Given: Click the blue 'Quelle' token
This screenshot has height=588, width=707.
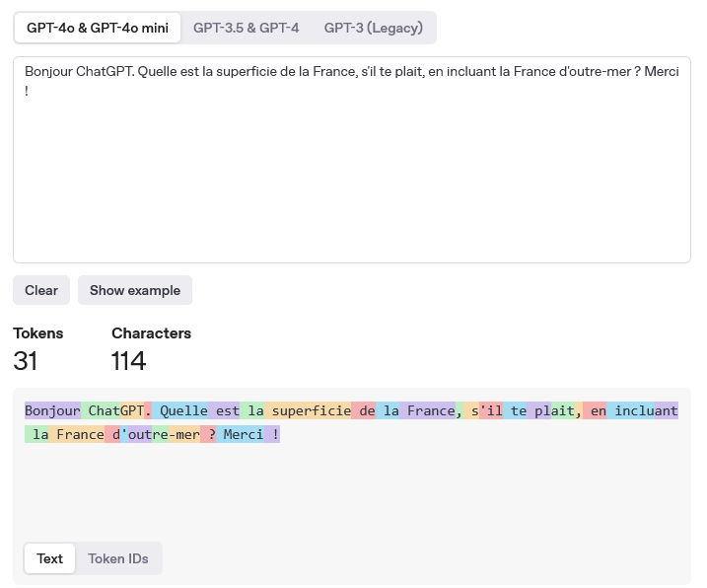Looking at the screenshot, I should click(179, 410).
